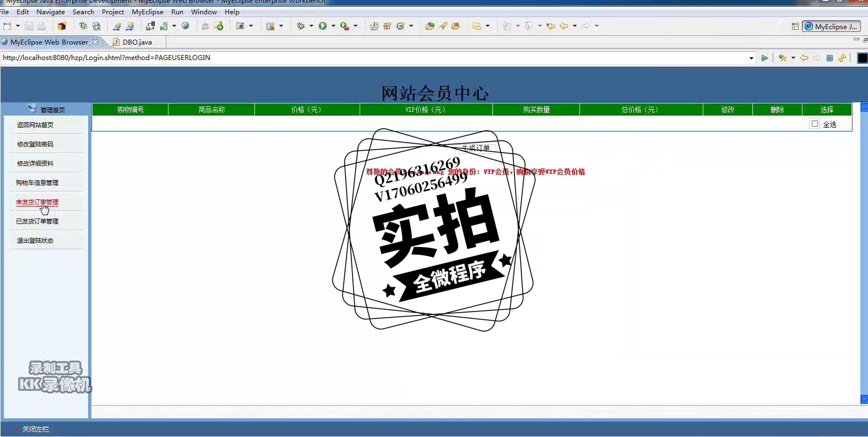Image resolution: width=868 pixels, height=437 pixels.
Task: Click 修改详细资料 sidebar link
Action: (35, 163)
